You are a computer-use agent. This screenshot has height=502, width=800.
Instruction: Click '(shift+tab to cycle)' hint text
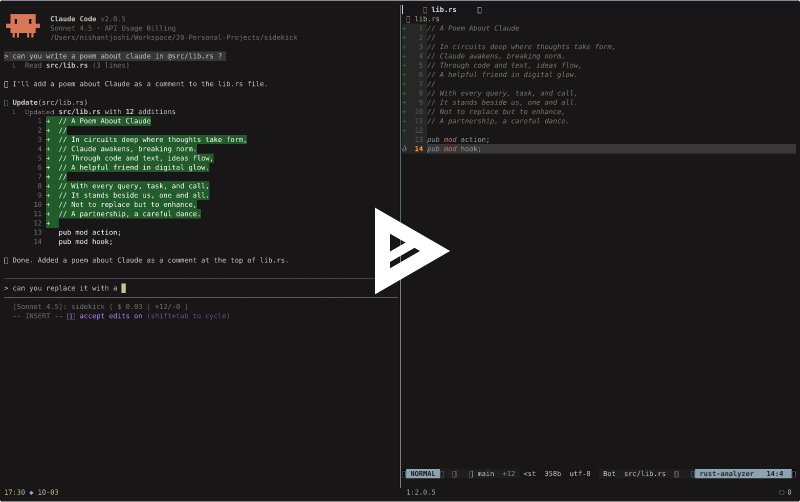(x=188, y=316)
